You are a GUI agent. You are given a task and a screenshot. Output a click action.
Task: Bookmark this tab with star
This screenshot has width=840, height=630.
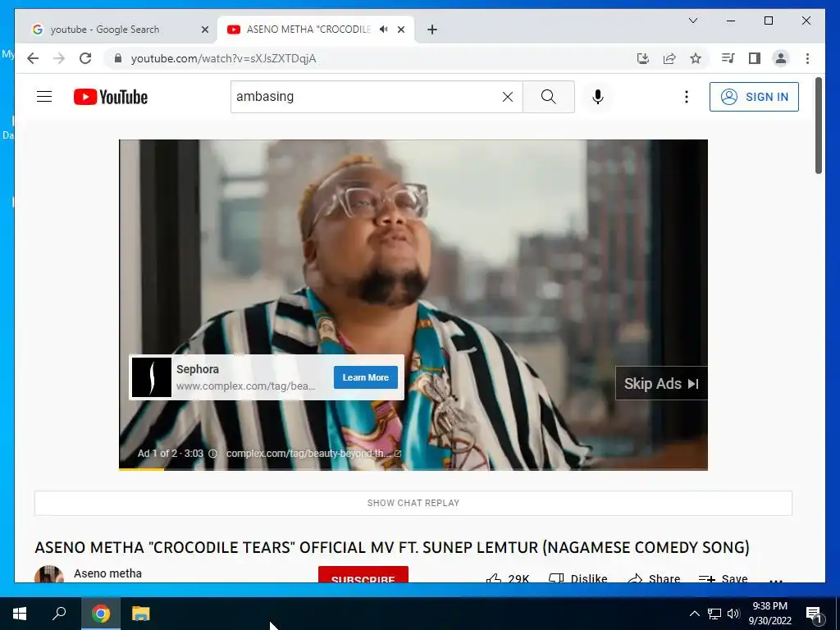click(696, 58)
